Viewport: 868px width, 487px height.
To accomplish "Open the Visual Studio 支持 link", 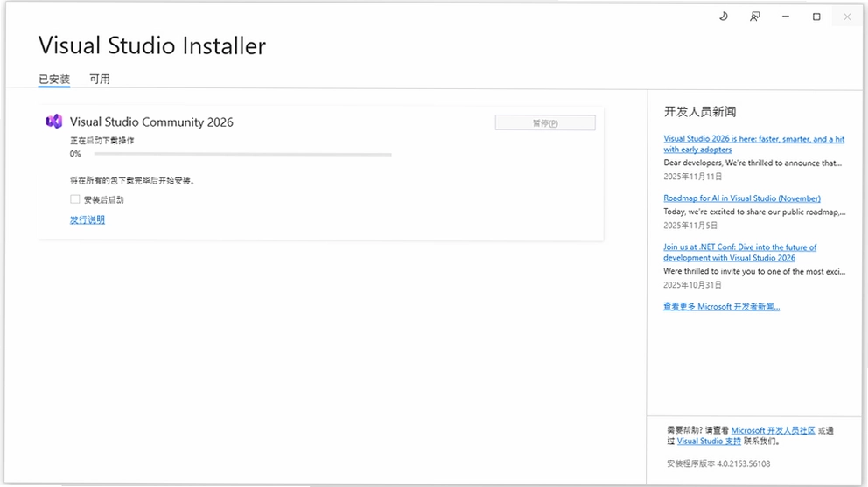I will pyautogui.click(x=709, y=441).
